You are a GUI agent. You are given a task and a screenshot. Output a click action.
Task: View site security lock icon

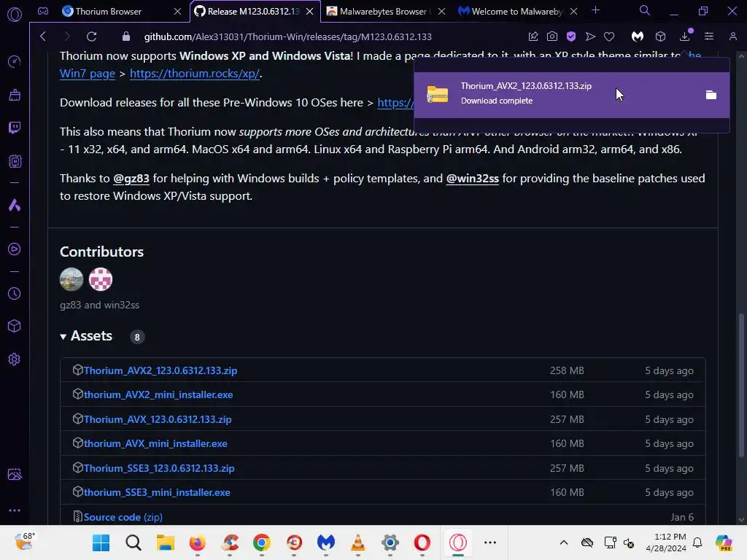tap(125, 36)
